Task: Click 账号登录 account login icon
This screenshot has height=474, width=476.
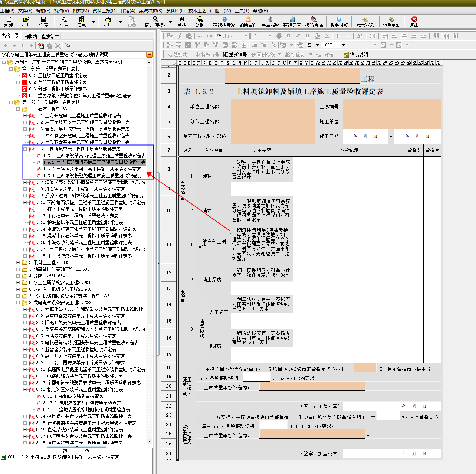Action: point(365,22)
